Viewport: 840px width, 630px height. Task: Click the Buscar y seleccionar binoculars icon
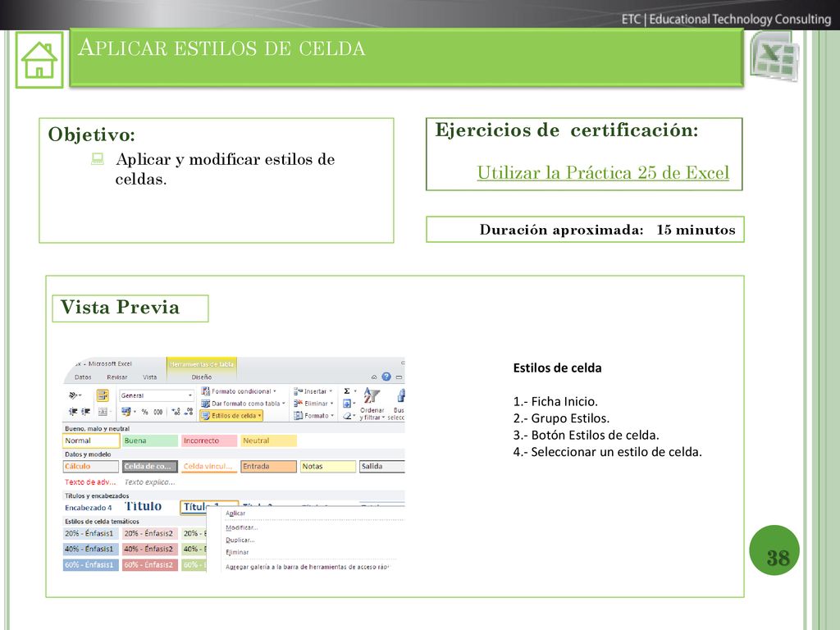[398, 404]
